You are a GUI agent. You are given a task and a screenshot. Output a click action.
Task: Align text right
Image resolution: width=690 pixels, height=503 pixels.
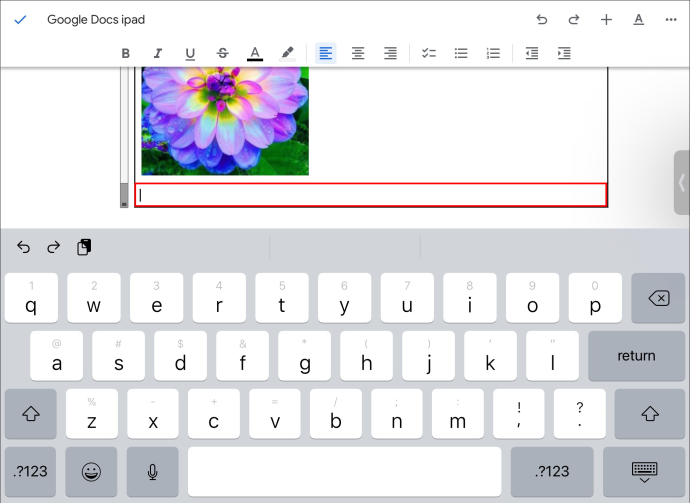click(390, 53)
